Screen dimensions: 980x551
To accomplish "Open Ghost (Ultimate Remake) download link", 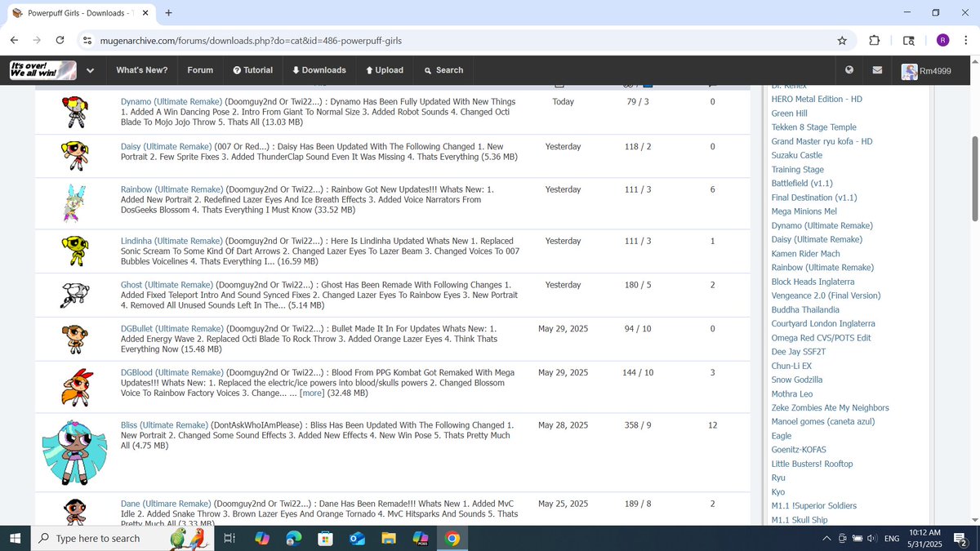I will [166, 285].
